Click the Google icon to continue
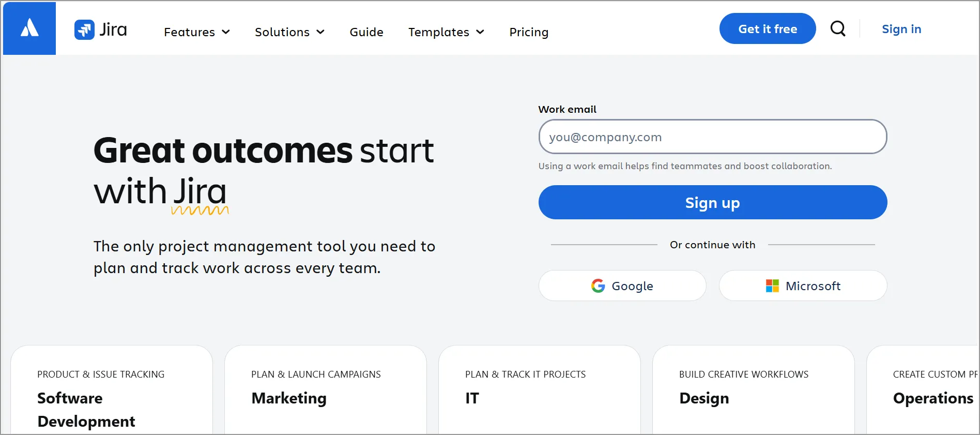The width and height of the screenshot is (980, 435). [598, 286]
